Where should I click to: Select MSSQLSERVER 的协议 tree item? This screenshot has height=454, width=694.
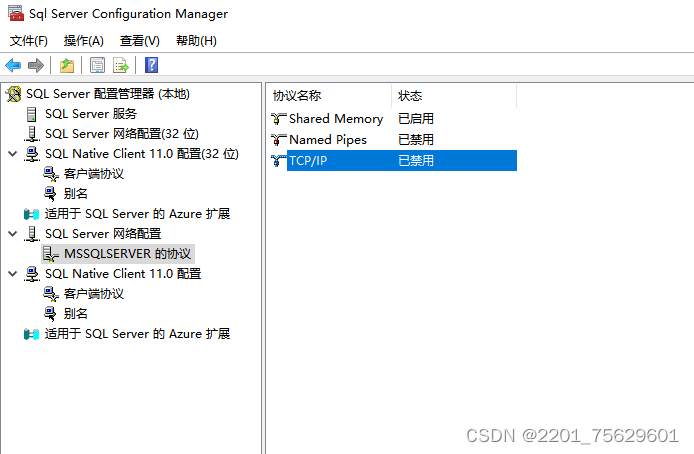click(127, 254)
